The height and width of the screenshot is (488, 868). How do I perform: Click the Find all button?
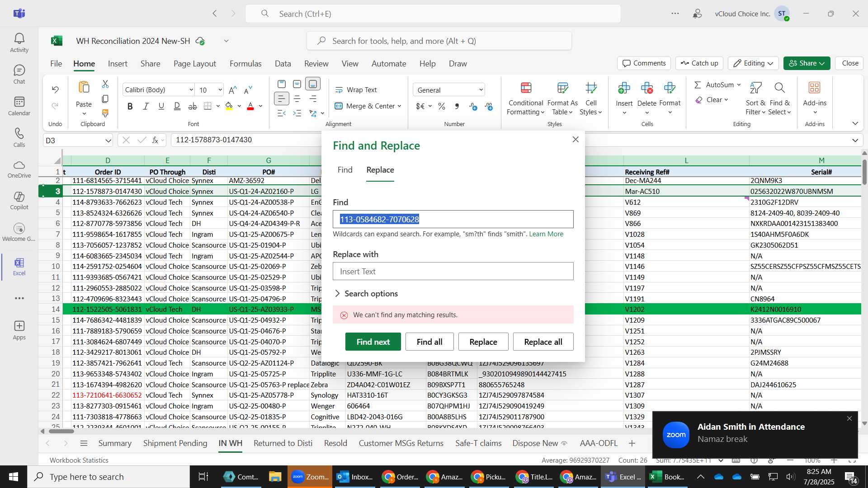(429, 342)
